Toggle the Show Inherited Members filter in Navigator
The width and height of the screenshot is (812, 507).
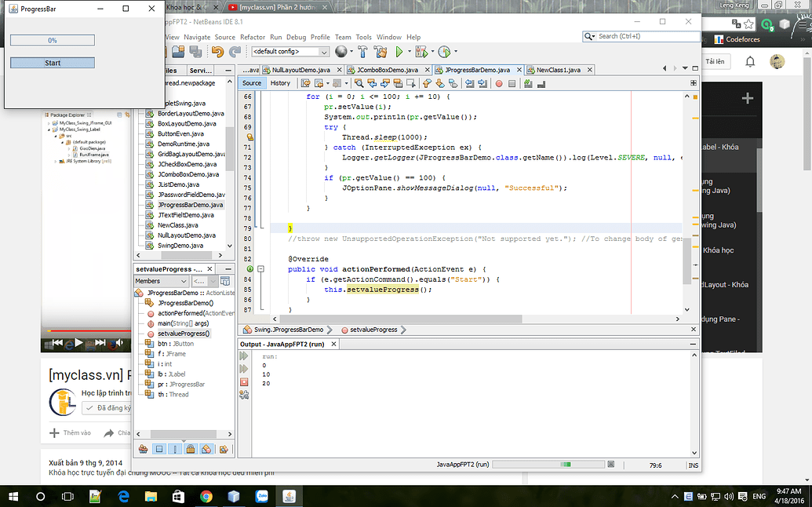143,449
